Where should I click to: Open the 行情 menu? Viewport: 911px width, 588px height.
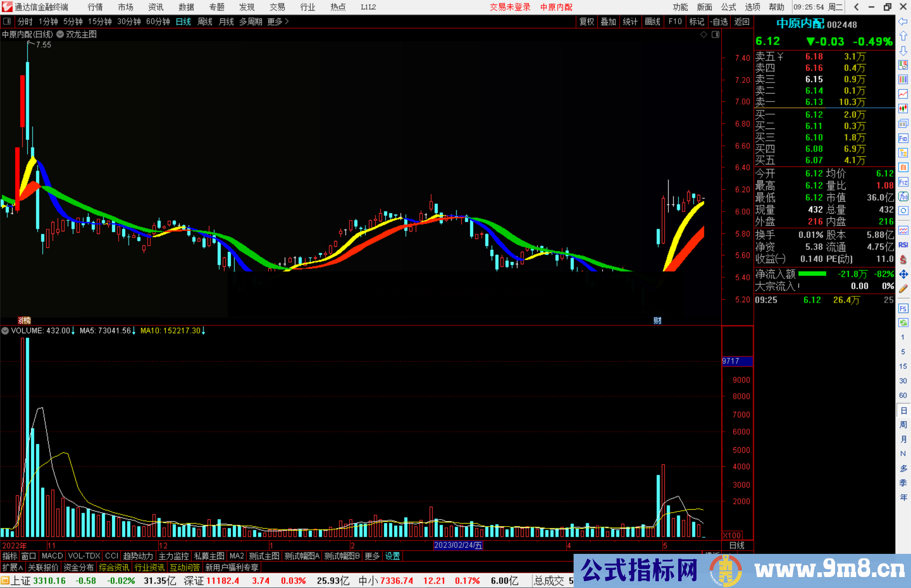click(95, 7)
